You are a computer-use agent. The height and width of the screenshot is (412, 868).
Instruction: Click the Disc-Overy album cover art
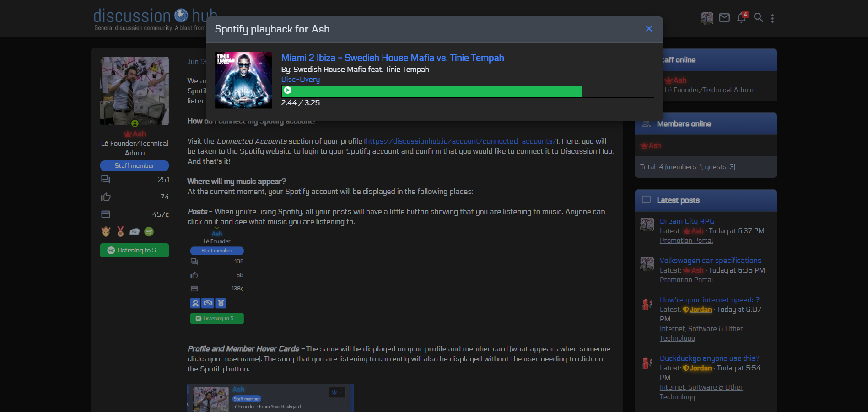tap(243, 80)
